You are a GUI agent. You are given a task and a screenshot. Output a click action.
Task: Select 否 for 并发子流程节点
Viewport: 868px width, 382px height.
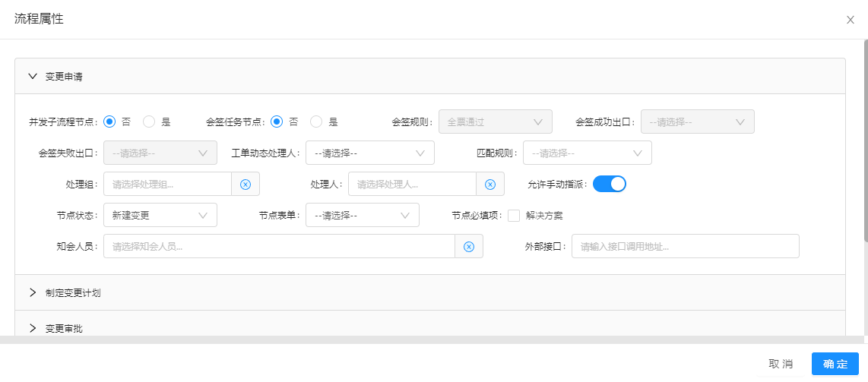tap(109, 122)
